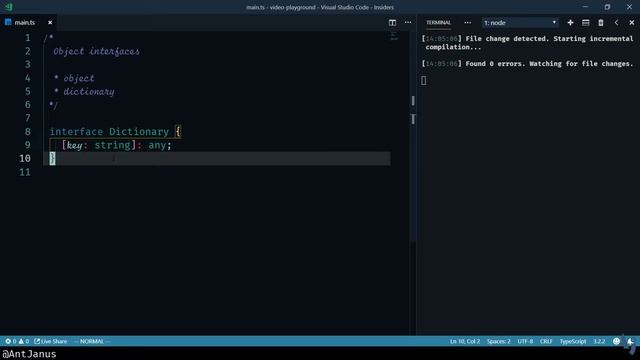Click the editor minimap
The width and height of the screenshot is (640, 360).
point(394,36)
